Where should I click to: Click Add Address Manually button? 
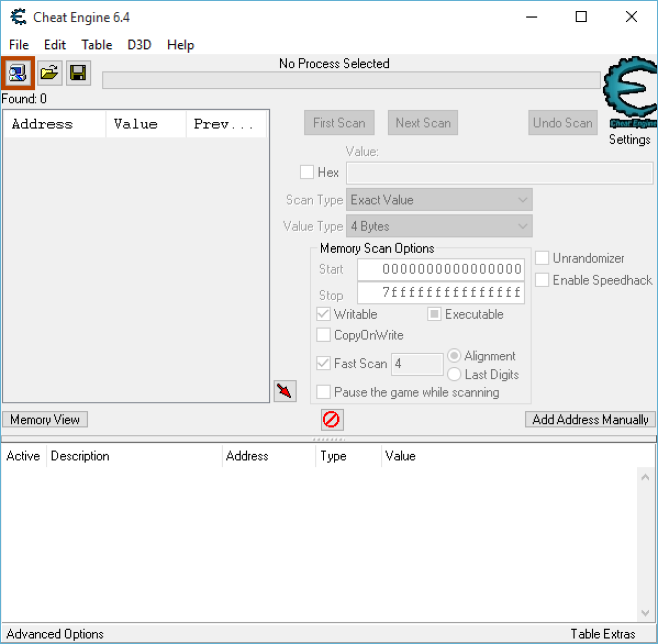pos(591,420)
